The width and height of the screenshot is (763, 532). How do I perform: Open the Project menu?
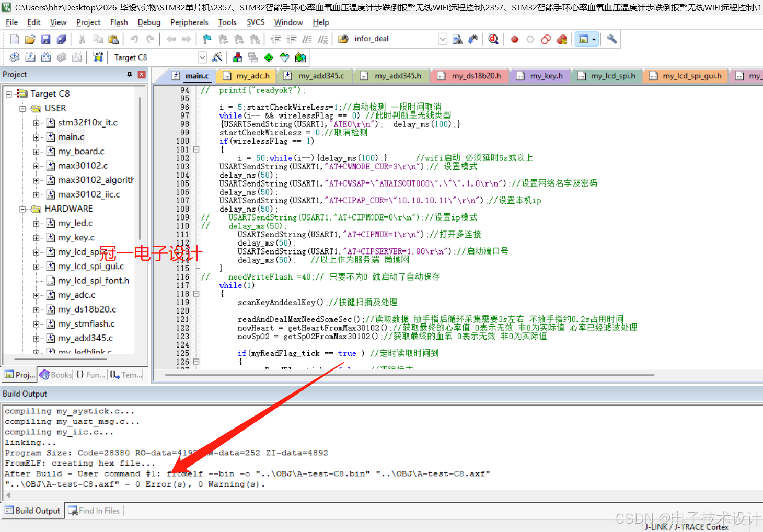(88, 22)
